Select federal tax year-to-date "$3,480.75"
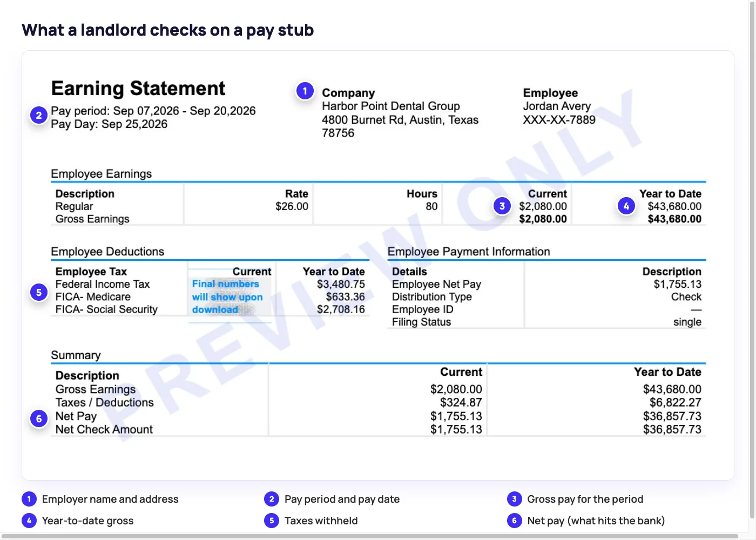 tap(341, 284)
